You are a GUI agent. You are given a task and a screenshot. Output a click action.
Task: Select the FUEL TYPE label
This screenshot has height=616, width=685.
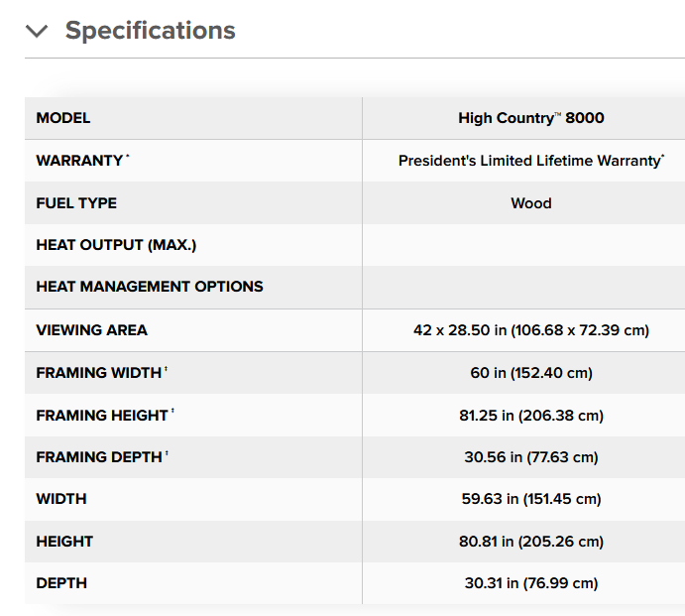pyautogui.click(x=76, y=203)
